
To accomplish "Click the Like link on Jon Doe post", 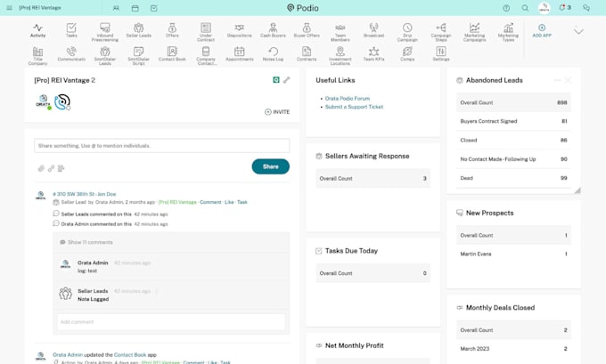I will coord(229,202).
